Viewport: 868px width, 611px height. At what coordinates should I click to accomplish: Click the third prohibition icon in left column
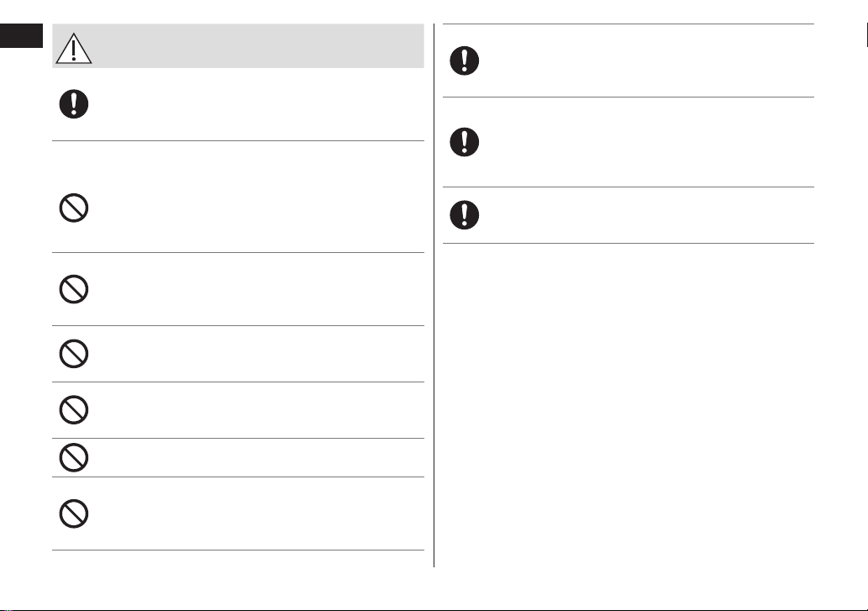[x=74, y=354]
